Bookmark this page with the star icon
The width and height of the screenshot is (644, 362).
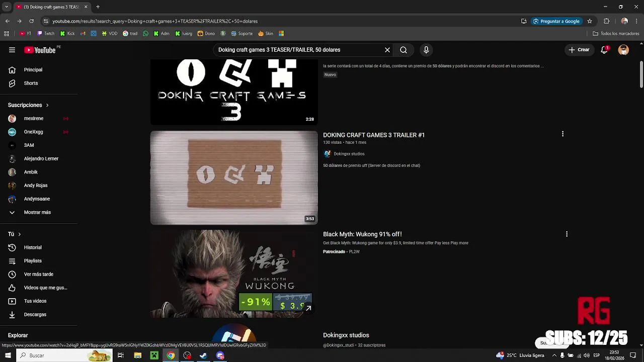click(x=590, y=21)
